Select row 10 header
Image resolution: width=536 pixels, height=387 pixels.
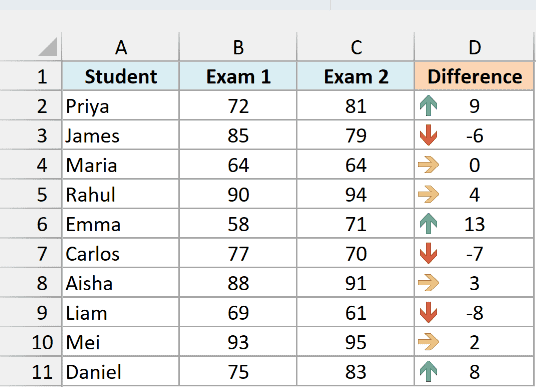[31, 342]
